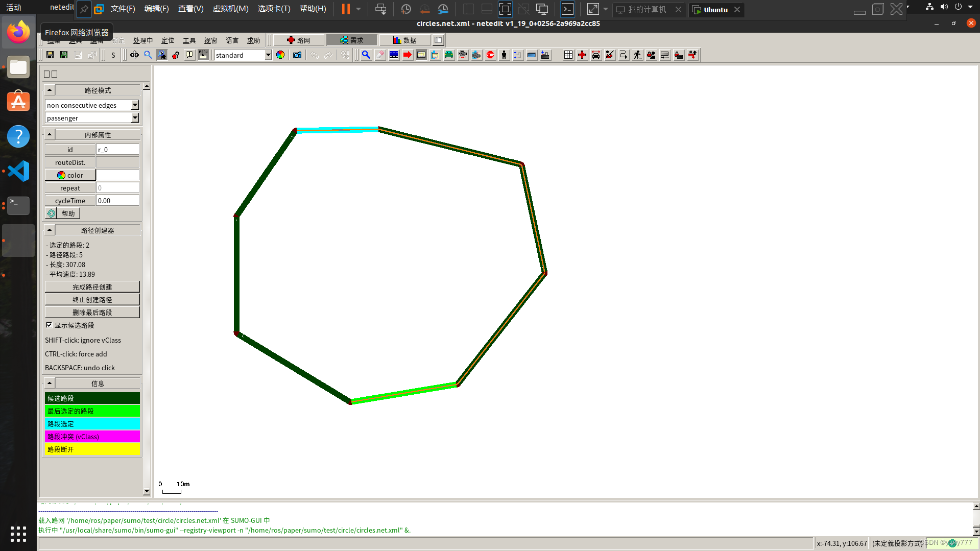
Task: Collapse the 路径模式 section
Action: tap(50, 90)
